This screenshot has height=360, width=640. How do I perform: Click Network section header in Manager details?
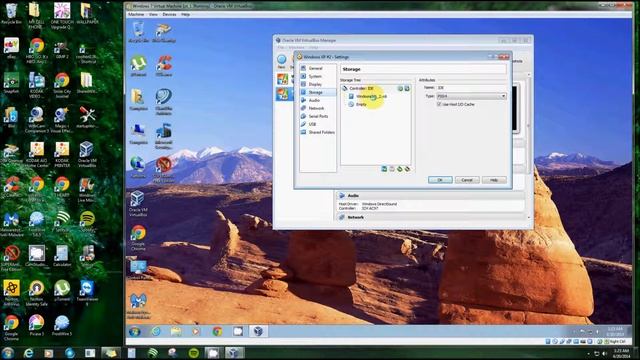[356, 218]
